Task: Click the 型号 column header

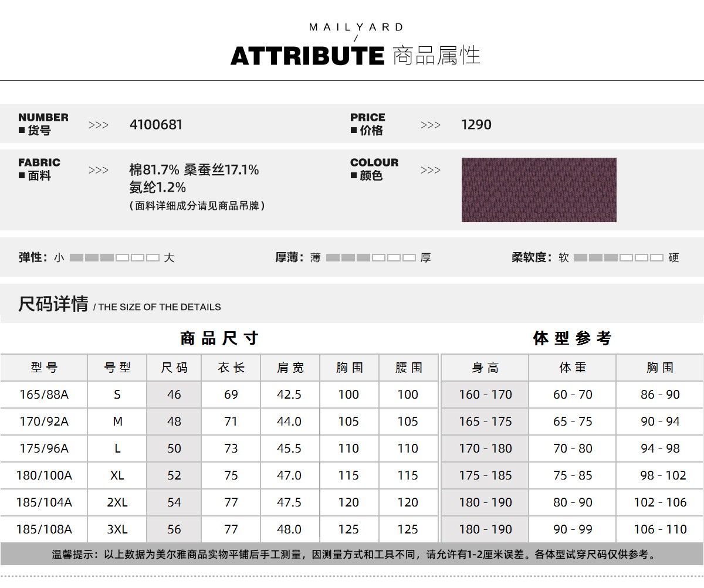Action: [44, 368]
